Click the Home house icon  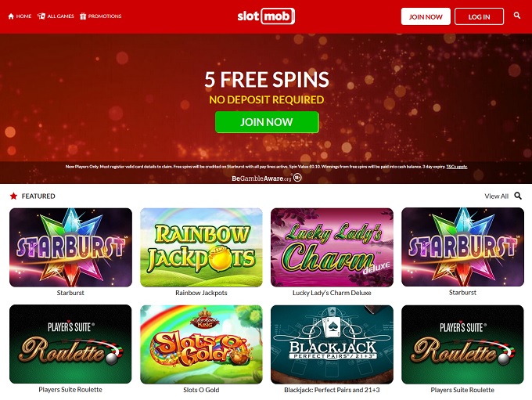pyautogui.click(x=11, y=16)
